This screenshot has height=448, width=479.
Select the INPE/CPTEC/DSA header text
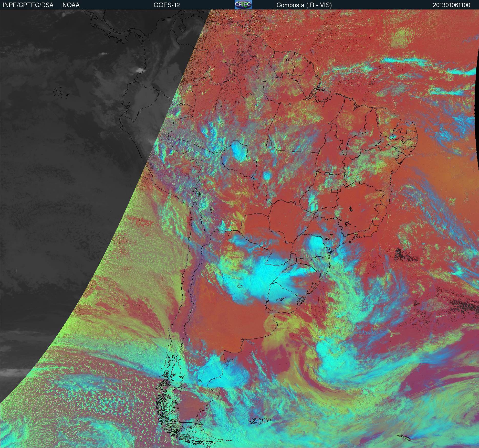tap(28, 5)
